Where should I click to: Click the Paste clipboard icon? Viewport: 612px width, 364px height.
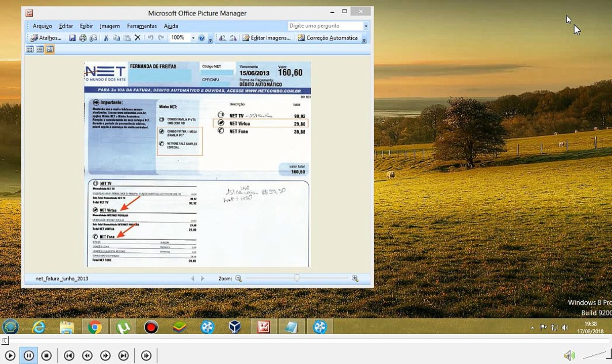(x=127, y=38)
